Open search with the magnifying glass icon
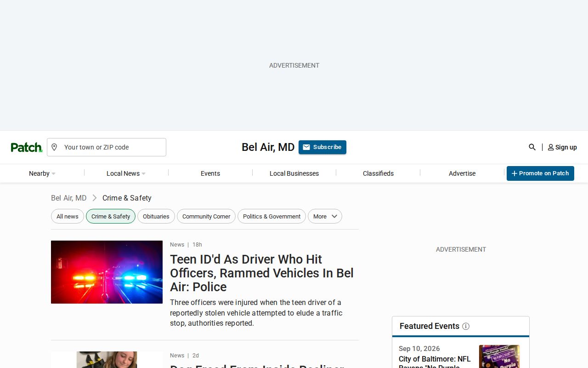The width and height of the screenshot is (588, 368). tap(532, 147)
